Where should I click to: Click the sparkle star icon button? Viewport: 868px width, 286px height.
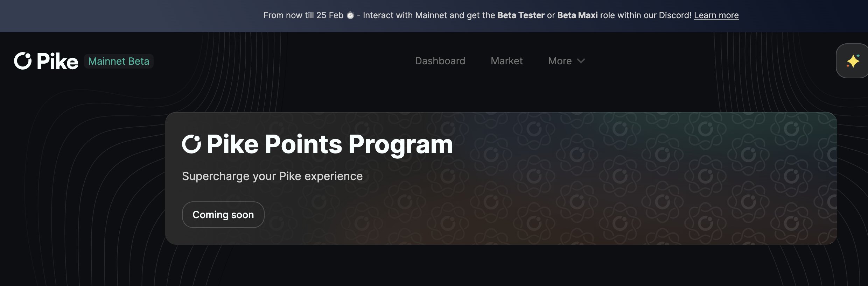click(x=853, y=61)
